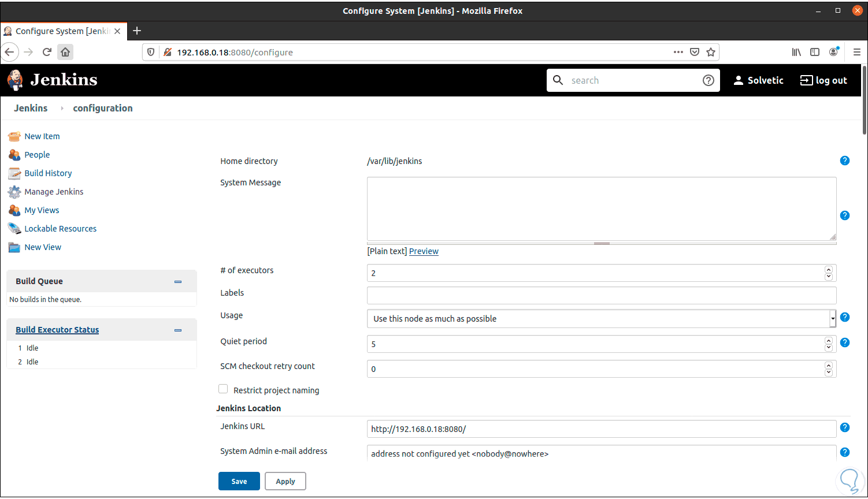Screen dimensions: 868x499
Task: Click the Jenkins butler logo icon
Action: [16, 80]
